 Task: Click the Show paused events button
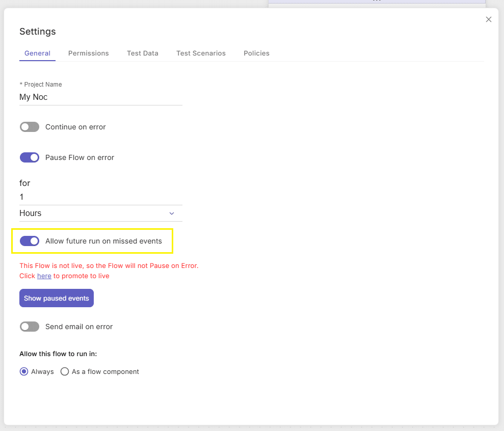pos(57,298)
